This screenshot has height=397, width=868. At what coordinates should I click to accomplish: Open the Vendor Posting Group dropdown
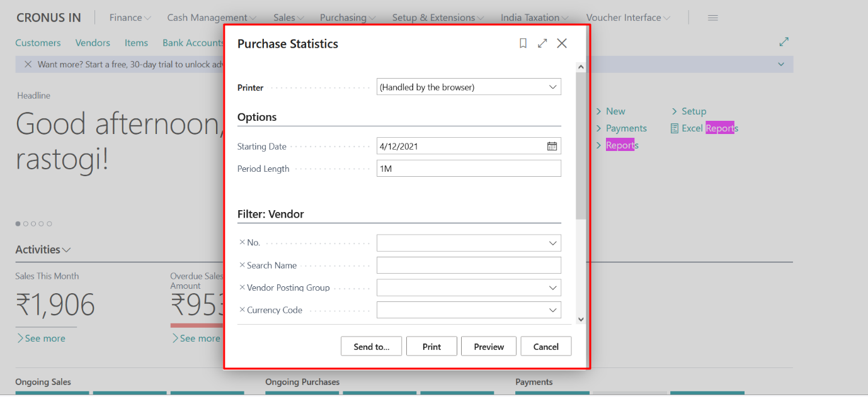552,287
